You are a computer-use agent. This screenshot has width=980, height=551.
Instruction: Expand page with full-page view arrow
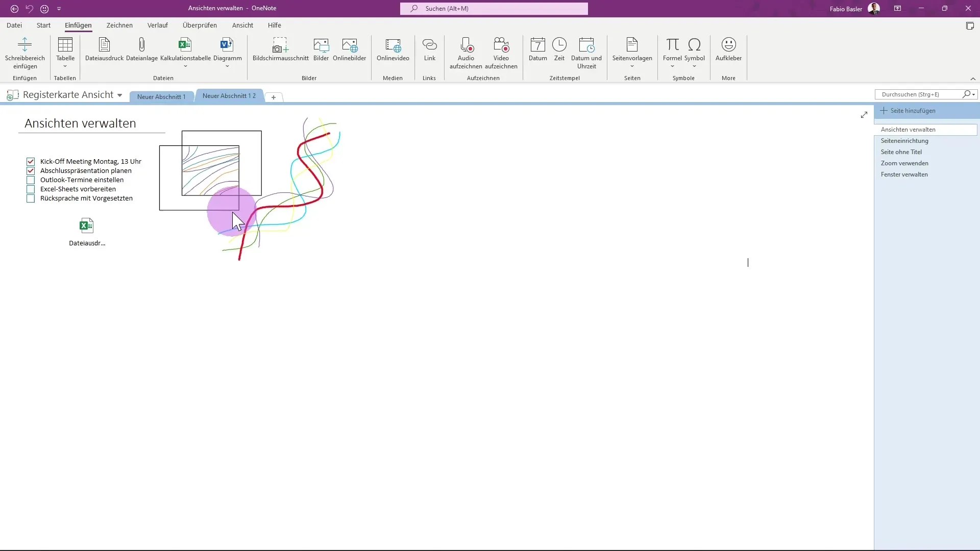click(864, 115)
